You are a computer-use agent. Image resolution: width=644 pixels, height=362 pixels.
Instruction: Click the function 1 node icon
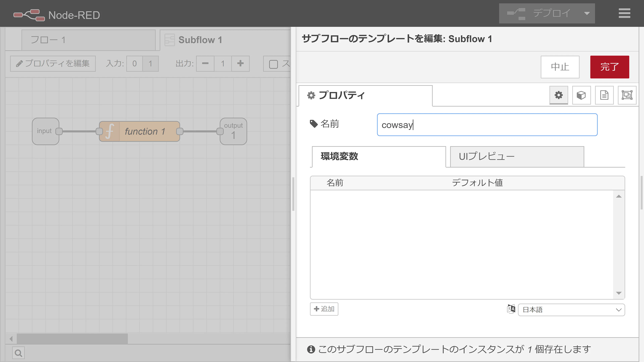[x=110, y=131]
